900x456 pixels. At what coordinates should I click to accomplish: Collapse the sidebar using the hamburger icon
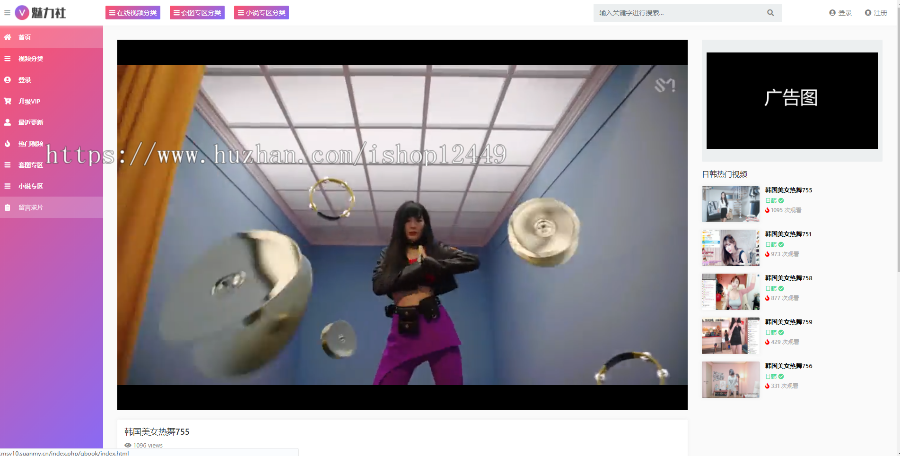(7, 12)
